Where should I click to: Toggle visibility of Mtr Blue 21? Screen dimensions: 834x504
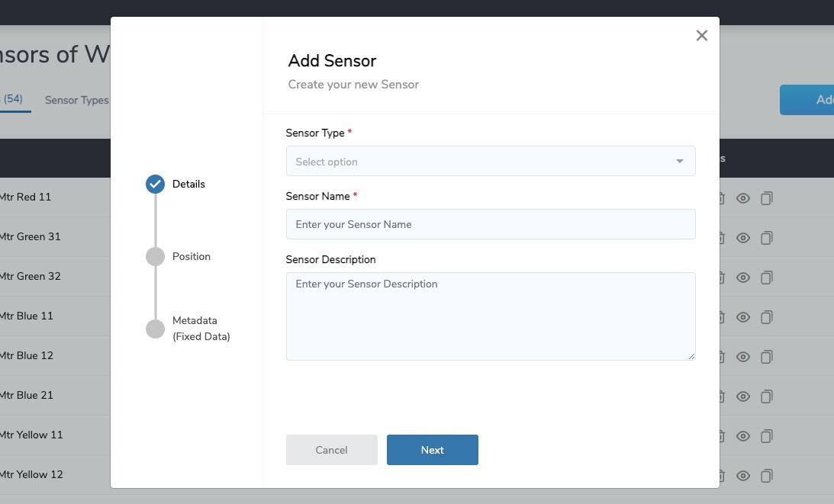(742, 395)
